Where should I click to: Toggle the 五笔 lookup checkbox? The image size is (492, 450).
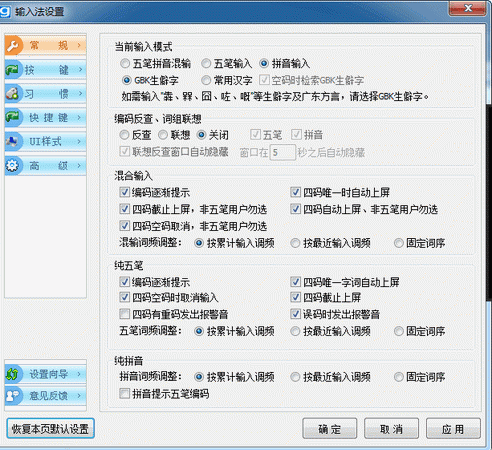coord(266,135)
